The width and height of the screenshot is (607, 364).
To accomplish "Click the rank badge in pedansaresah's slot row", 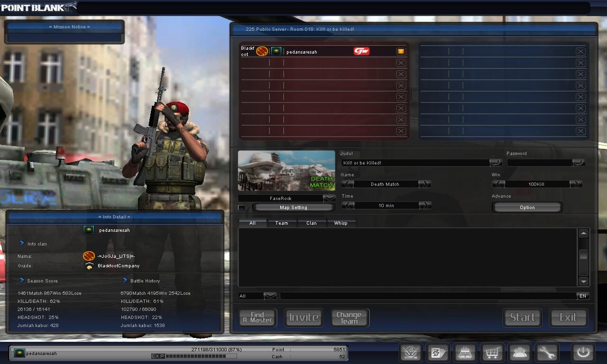I will (x=276, y=51).
